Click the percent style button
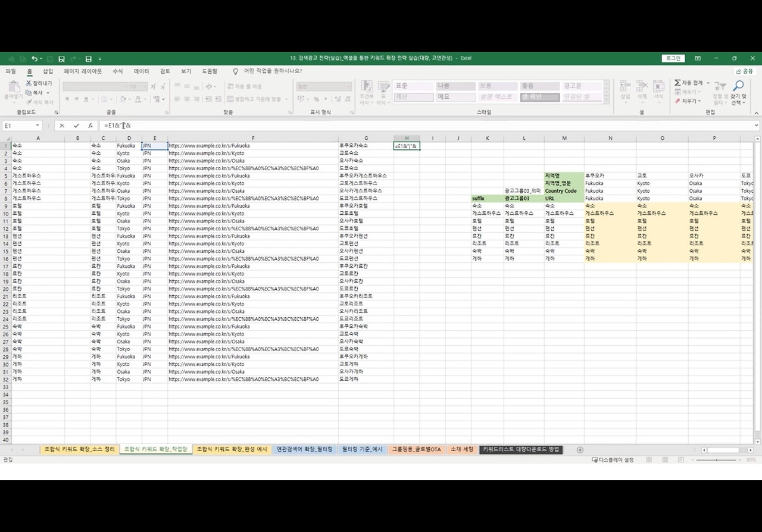Viewport: 762px width, 532px height. [x=316, y=99]
